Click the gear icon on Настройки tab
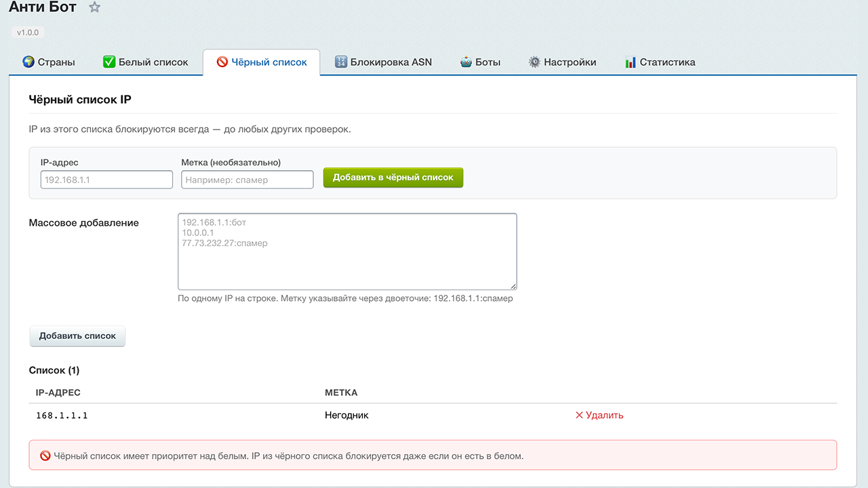 [534, 62]
